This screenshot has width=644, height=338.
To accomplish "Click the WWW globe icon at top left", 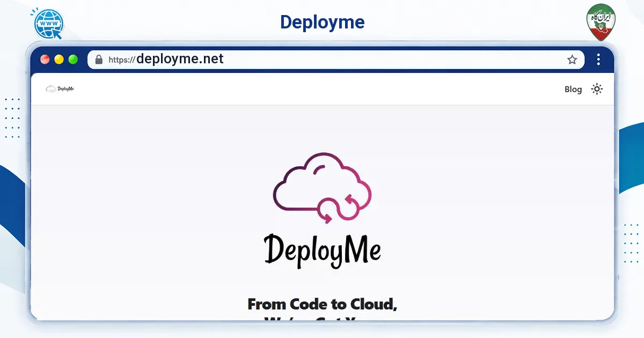I will (48, 23).
